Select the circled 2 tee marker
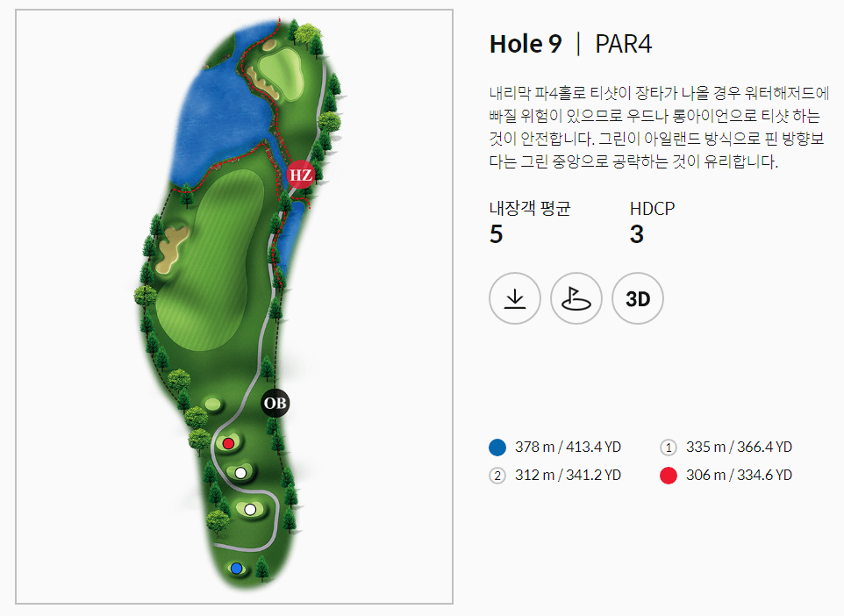Viewport: 844px width, 616px height. [x=497, y=477]
